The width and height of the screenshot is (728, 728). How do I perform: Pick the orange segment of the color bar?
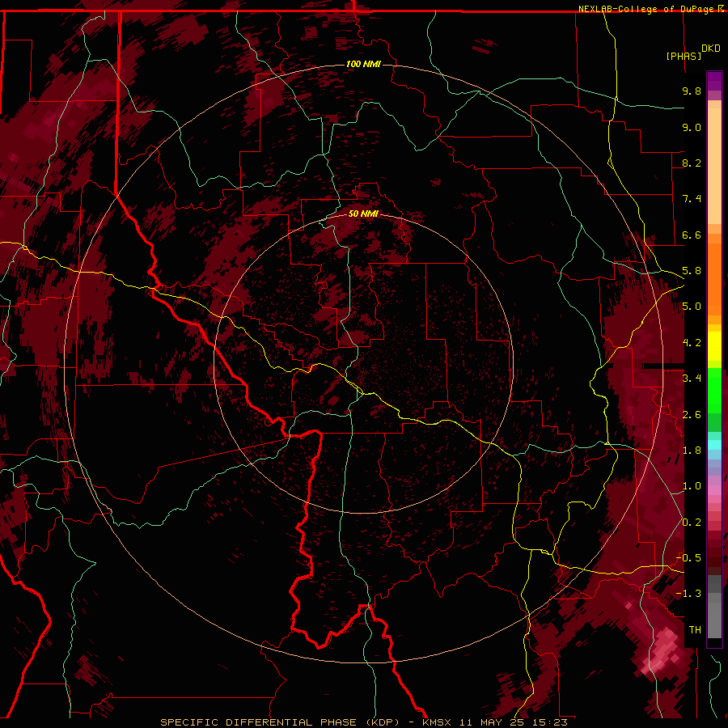[714, 278]
